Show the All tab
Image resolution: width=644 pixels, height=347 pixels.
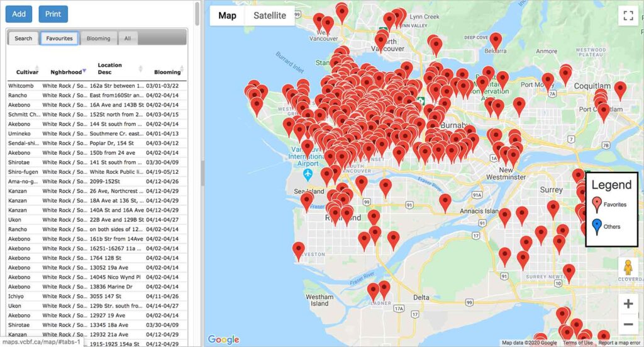(x=128, y=38)
